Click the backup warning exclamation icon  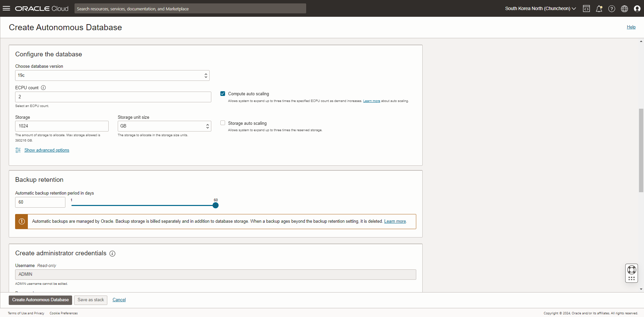pos(21,221)
